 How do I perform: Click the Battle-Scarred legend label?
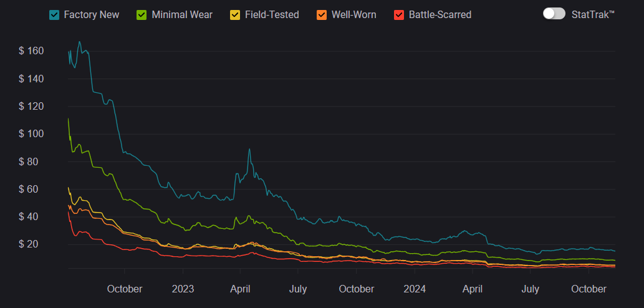point(440,14)
